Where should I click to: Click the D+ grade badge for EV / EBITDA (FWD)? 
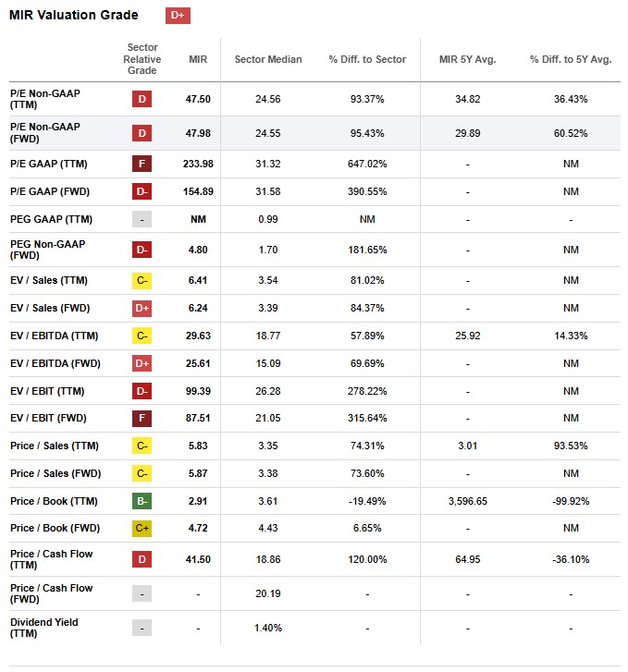(142, 361)
